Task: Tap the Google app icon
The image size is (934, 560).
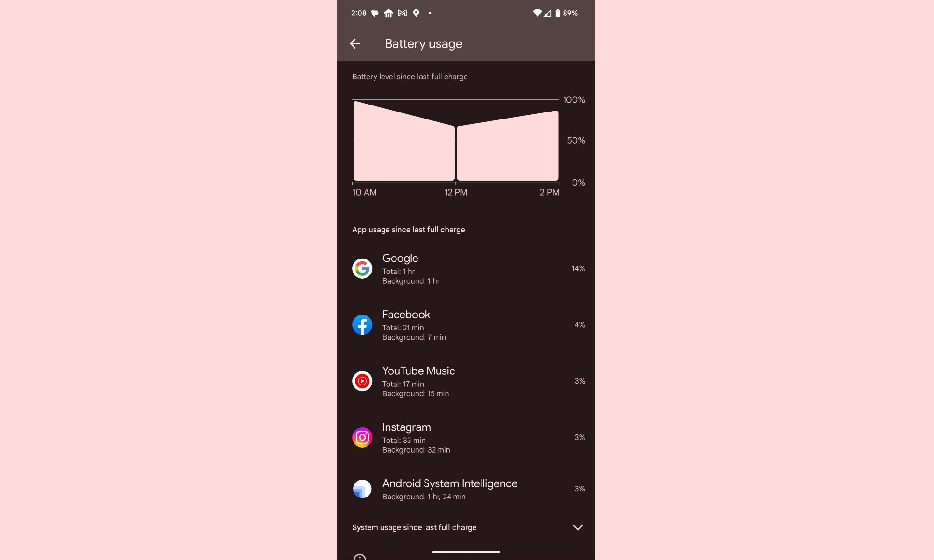Action: (x=362, y=268)
